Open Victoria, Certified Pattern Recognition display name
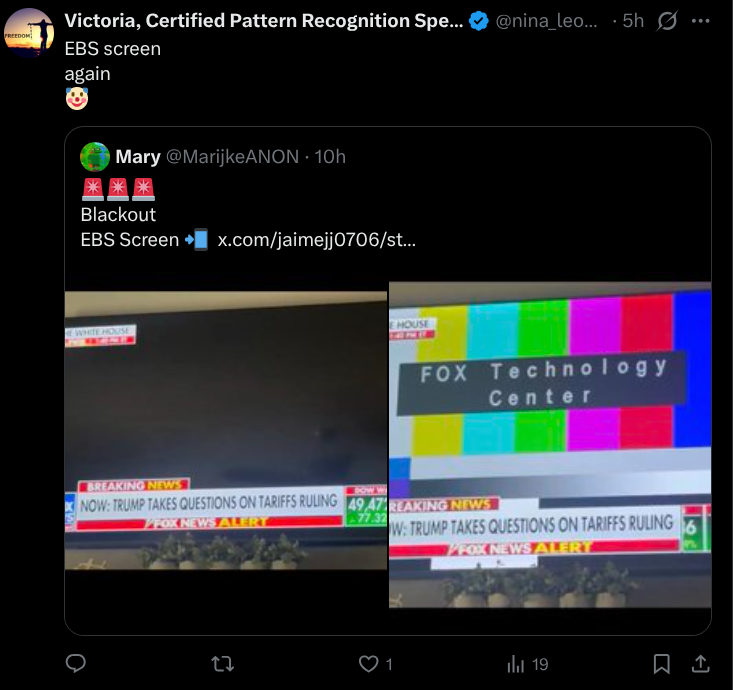733x690 pixels. click(x=264, y=21)
